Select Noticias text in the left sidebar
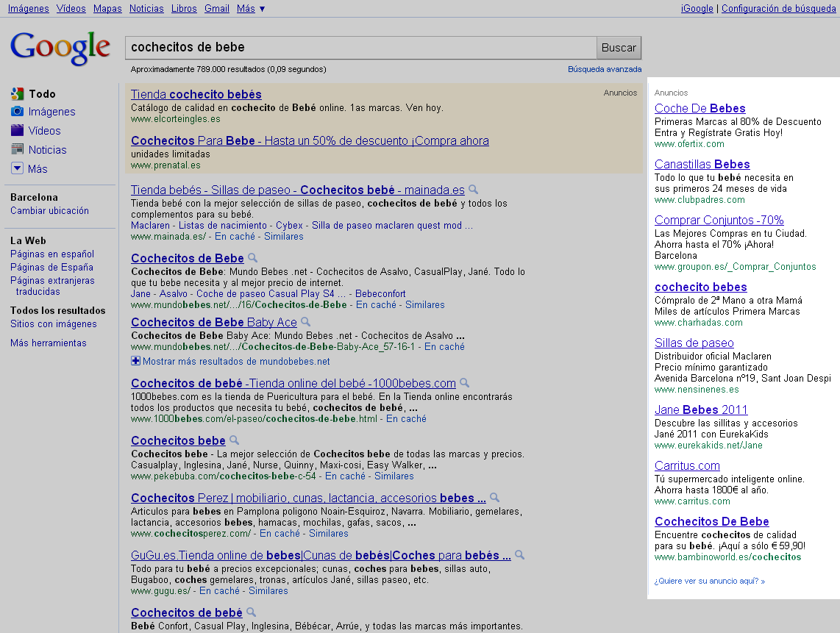The height and width of the screenshot is (633, 840). click(48, 150)
